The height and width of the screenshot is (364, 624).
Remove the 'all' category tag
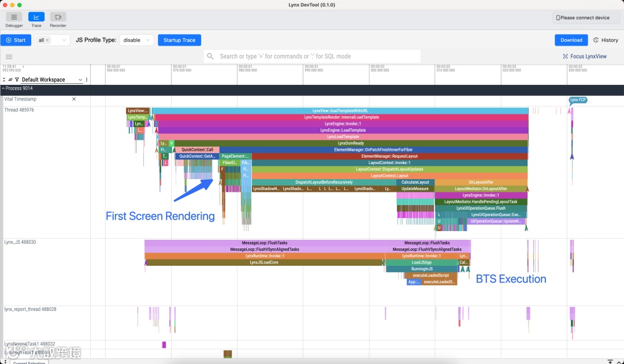point(47,40)
